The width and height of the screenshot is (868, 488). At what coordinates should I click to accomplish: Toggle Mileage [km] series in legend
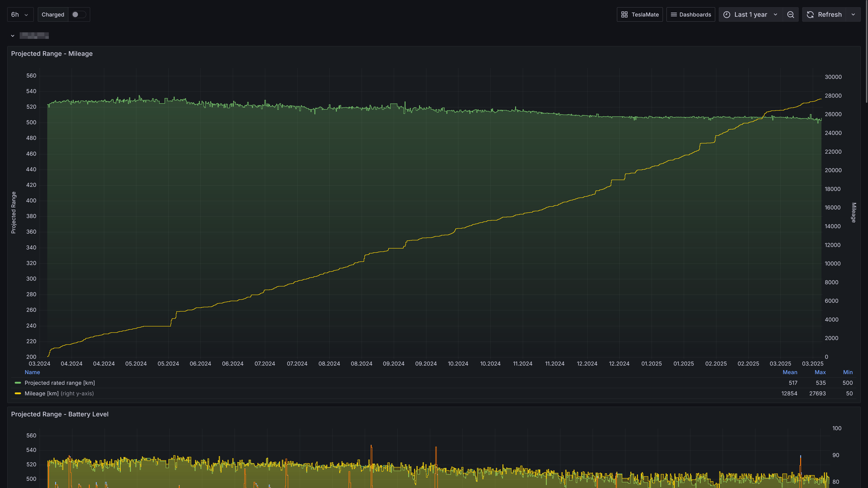pos(41,393)
